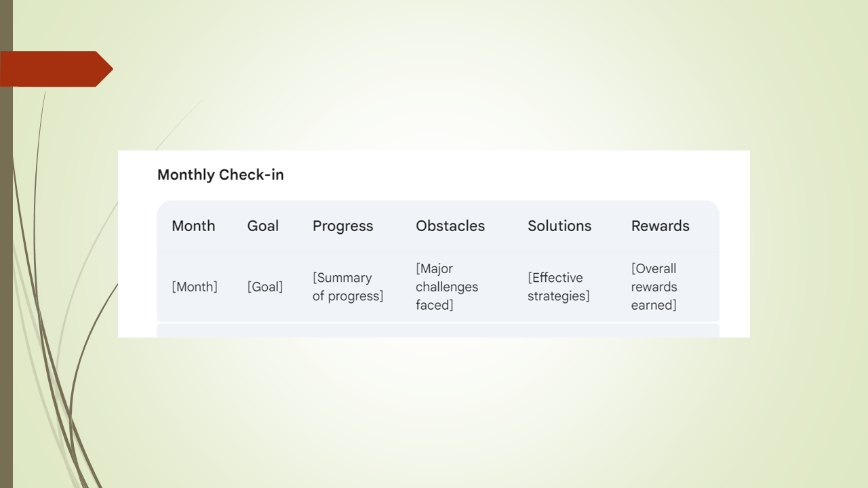The height and width of the screenshot is (488, 868).
Task: Select the [Major challenges faced] cell
Action: pos(447,287)
